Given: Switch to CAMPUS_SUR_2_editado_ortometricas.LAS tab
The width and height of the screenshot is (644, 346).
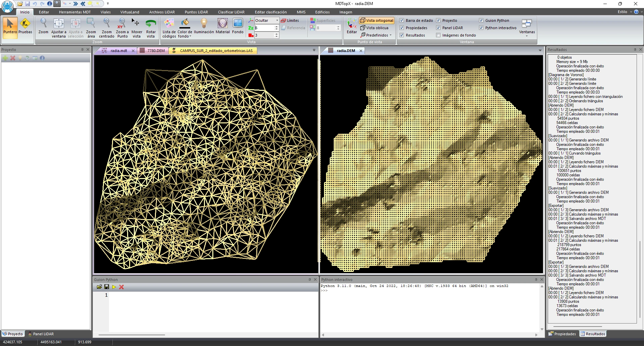Looking at the screenshot, I should [x=213, y=51].
